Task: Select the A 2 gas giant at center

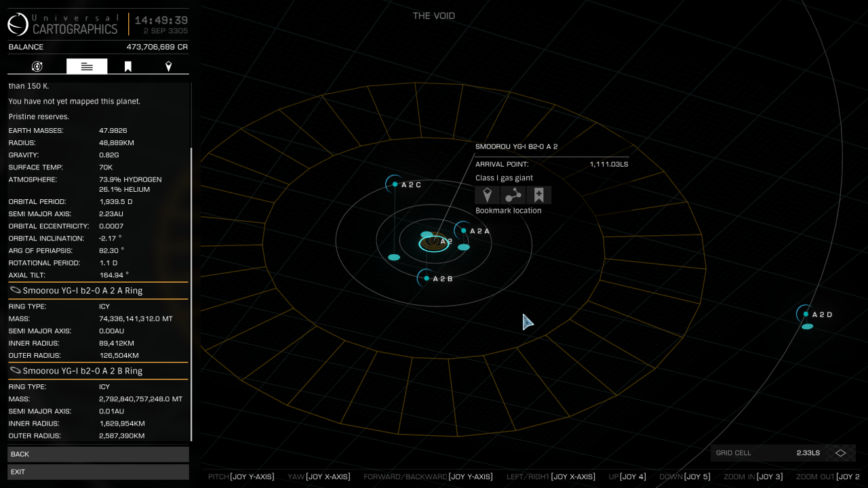Action: pyautogui.click(x=434, y=243)
